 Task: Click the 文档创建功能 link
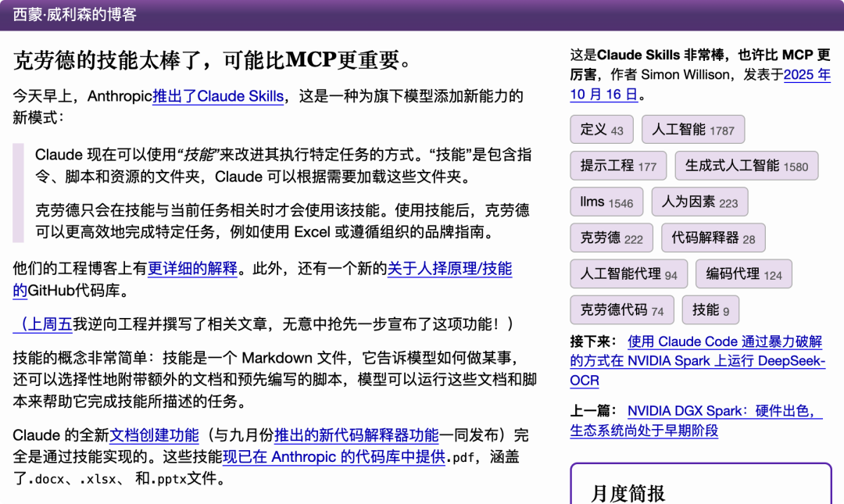154,435
